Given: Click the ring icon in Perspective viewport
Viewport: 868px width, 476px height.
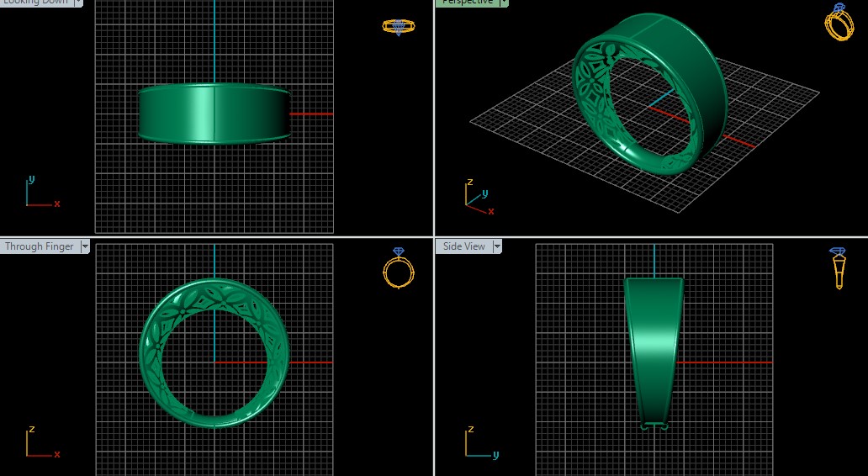Looking at the screenshot, I should [x=838, y=23].
